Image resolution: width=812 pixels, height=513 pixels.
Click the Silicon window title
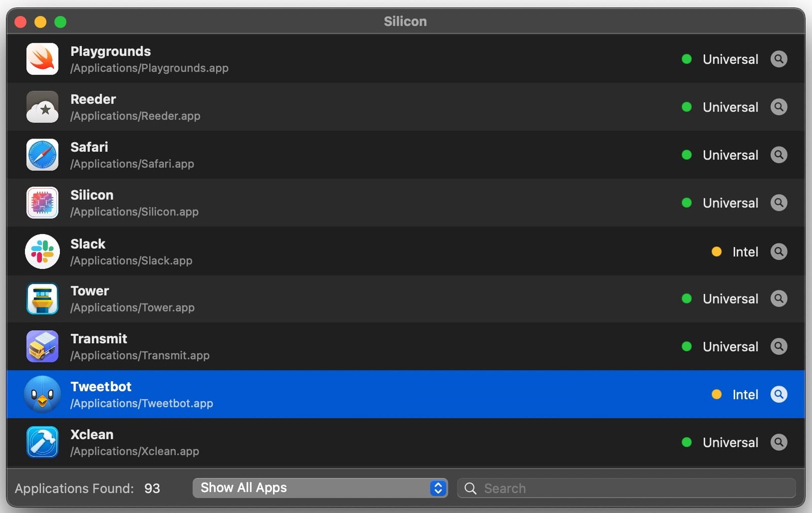pyautogui.click(x=405, y=21)
